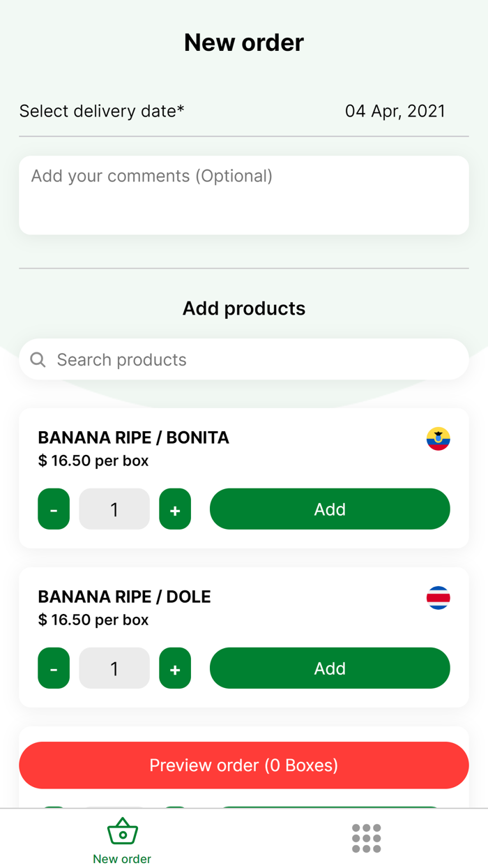Click the Ecuador flag on Bonita
This screenshot has height=868, width=488.
(438, 439)
